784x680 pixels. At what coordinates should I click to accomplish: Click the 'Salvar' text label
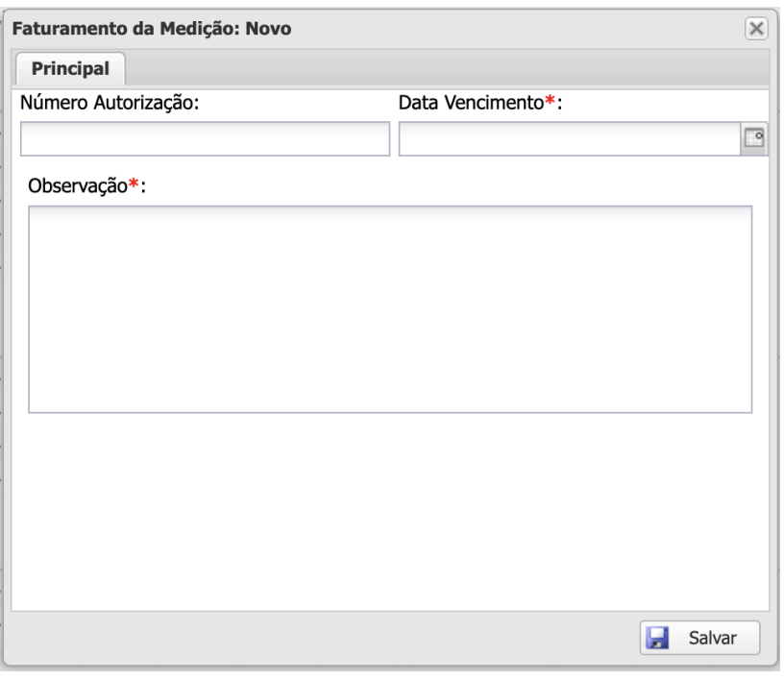(713, 638)
